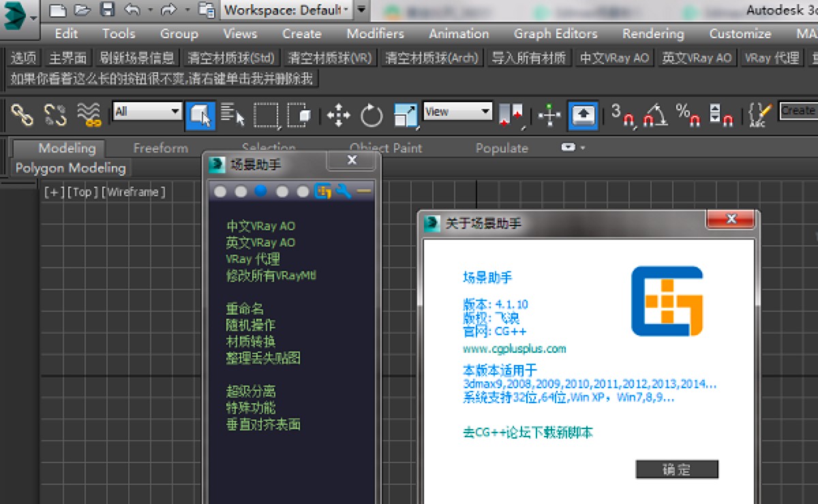The image size is (818, 504).
Task: Toggle the Angle Snap tool
Action: tap(655, 114)
